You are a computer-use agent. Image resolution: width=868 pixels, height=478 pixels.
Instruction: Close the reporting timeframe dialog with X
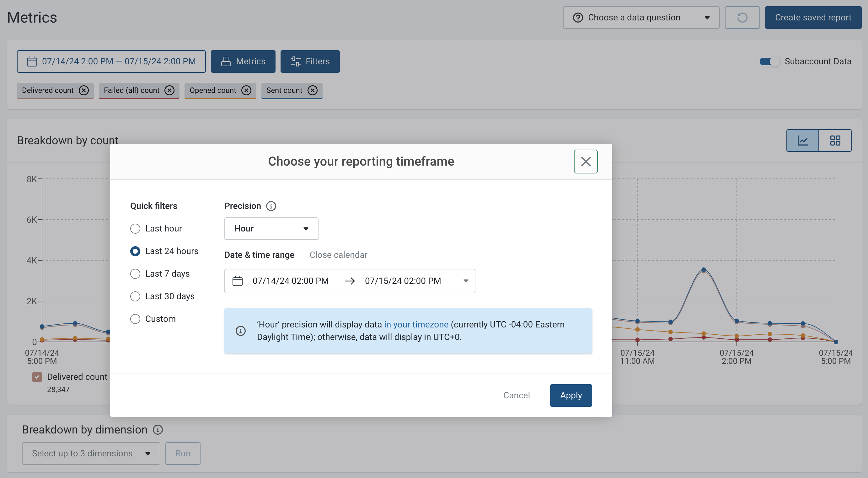point(586,161)
